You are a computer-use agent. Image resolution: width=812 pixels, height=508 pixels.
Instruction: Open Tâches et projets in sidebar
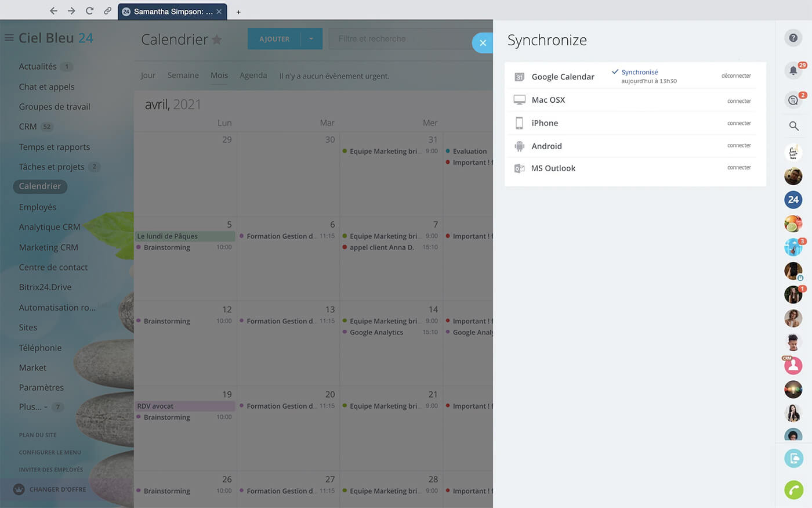[52, 167]
